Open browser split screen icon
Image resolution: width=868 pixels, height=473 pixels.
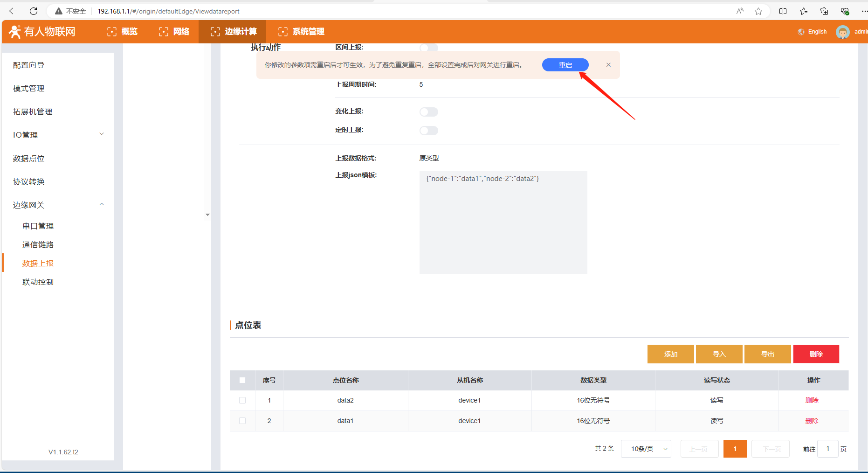point(783,11)
